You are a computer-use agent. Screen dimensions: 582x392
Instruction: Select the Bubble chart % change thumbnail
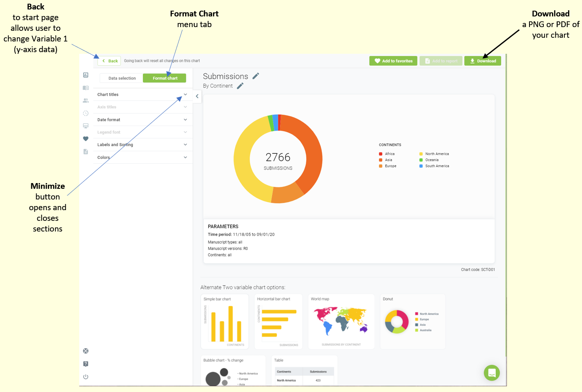(233, 371)
